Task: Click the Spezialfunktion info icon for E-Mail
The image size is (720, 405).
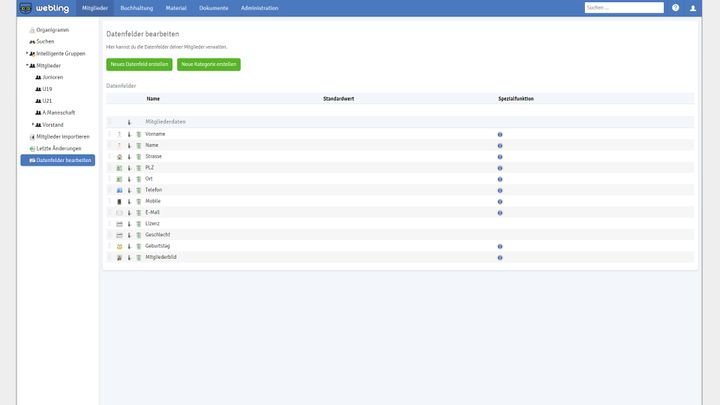Action: [500, 213]
